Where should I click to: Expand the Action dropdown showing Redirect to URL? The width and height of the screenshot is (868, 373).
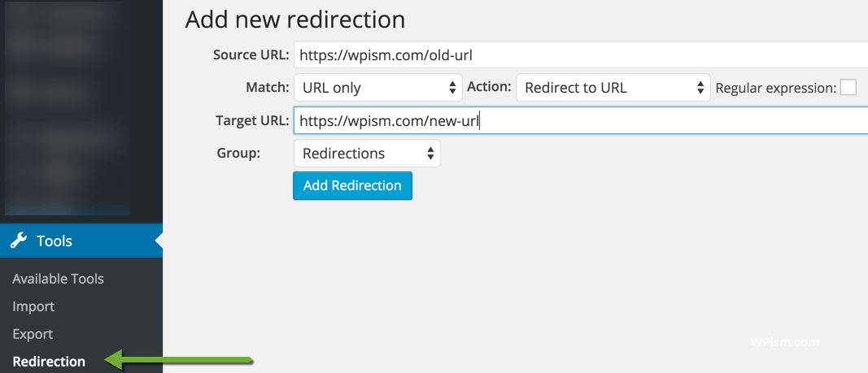tap(613, 88)
